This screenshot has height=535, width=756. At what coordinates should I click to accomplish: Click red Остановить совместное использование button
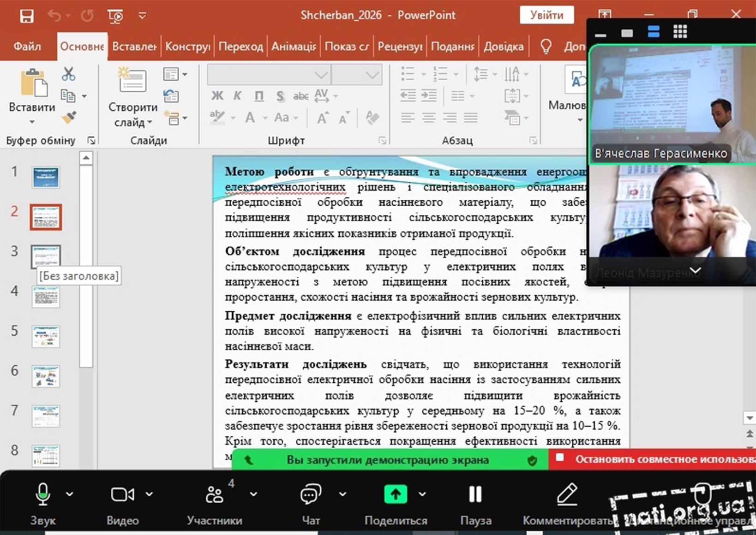[655, 459]
